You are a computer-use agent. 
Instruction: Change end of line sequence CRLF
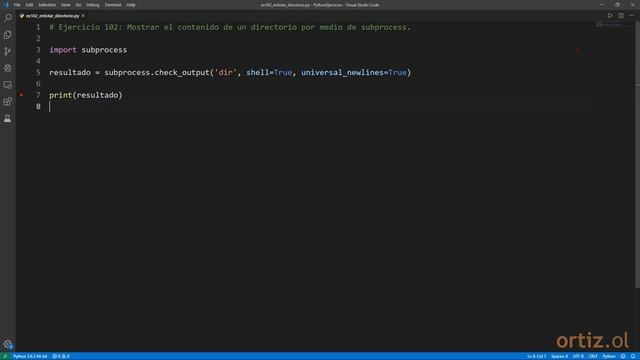[x=593, y=356]
